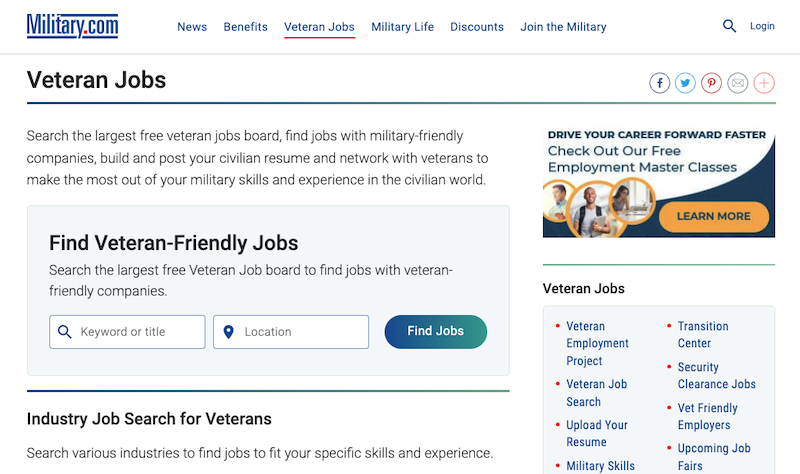This screenshot has height=474, width=800.
Task: Open the News menu item
Action: (x=192, y=27)
